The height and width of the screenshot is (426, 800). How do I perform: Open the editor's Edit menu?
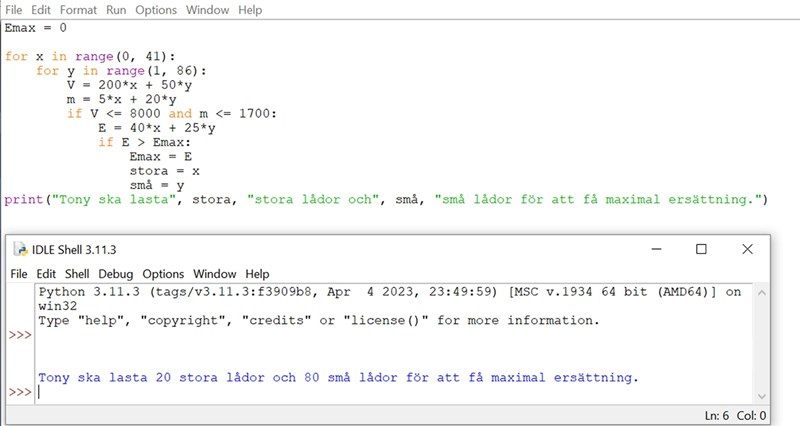[41, 10]
